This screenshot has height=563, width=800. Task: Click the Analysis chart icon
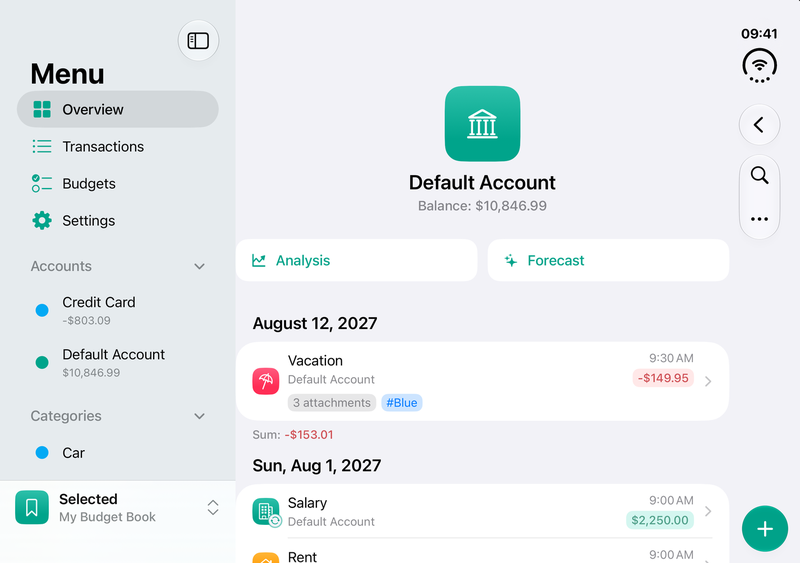[x=259, y=260]
